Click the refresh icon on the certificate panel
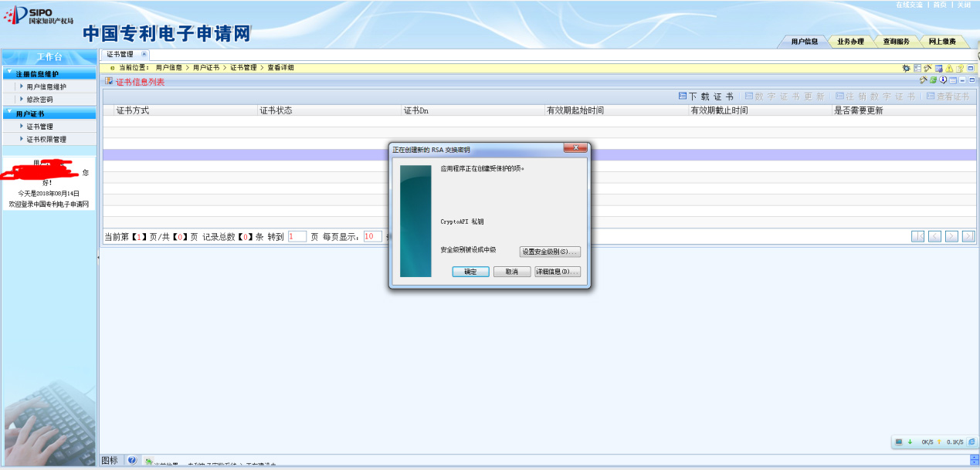 coord(934,79)
